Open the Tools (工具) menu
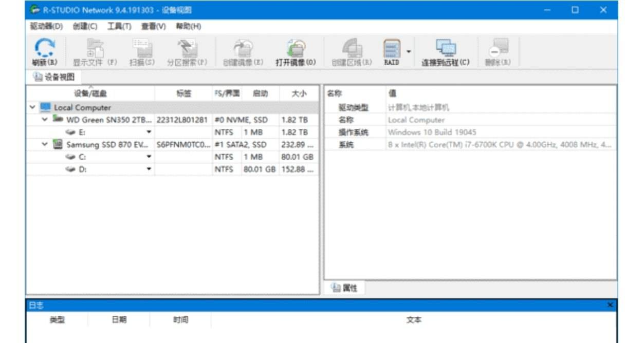This screenshot has height=343, width=644. (x=119, y=26)
